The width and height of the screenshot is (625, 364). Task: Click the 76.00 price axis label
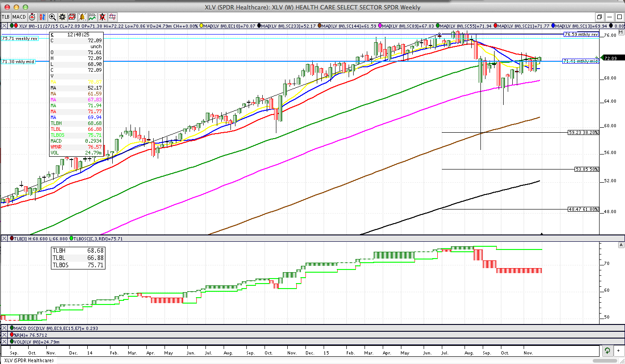point(610,35)
